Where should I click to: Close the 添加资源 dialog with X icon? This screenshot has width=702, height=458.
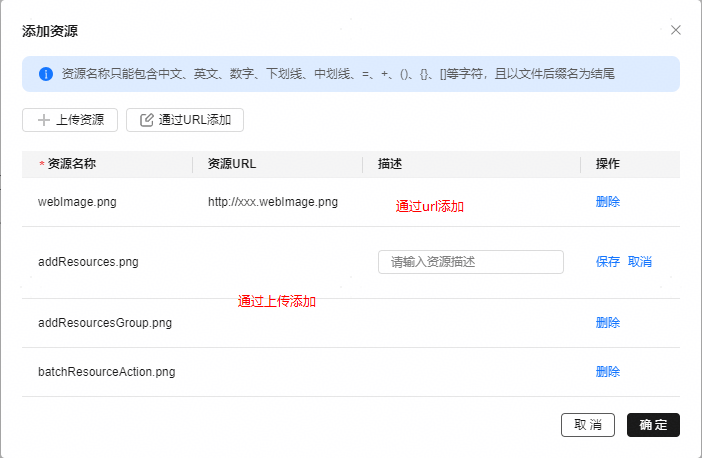(676, 30)
